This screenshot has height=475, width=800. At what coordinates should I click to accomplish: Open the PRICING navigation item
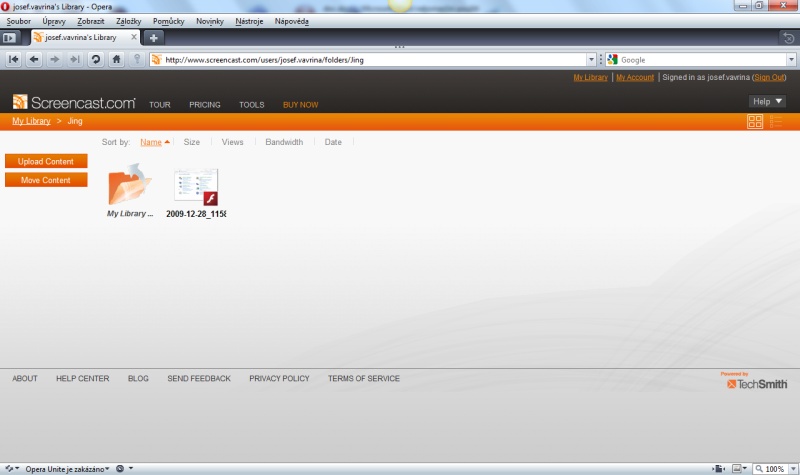pos(205,105)
